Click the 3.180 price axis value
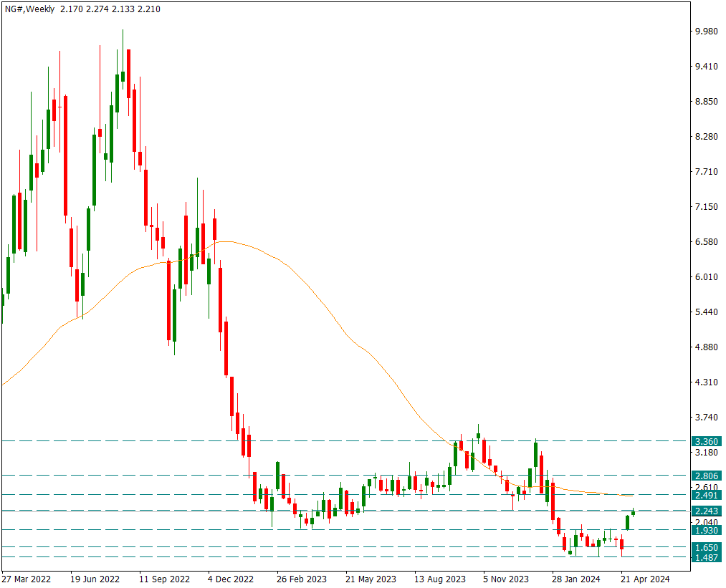This screenshot has width=726, height=588. pyautogui.click(x=706, y=452)
